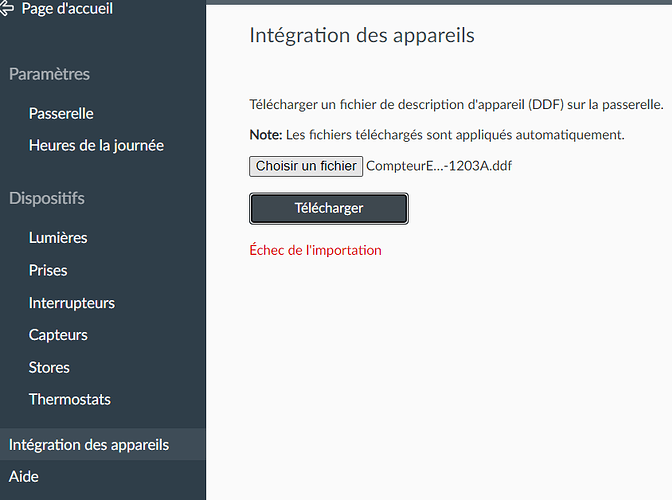Show the Capteurs list
This screenshot has width=672, height=500.
[58, 335]
